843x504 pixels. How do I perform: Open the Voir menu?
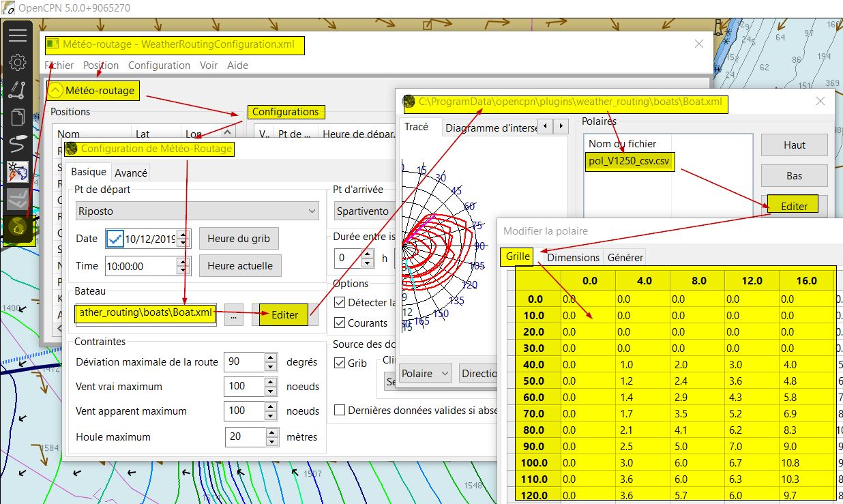coord(209,65)
